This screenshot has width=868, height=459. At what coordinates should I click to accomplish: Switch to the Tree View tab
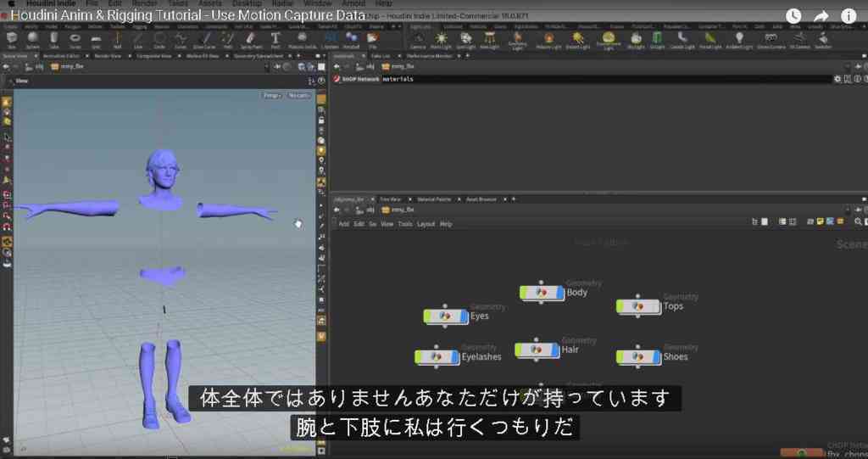click(x=390, y=199)
